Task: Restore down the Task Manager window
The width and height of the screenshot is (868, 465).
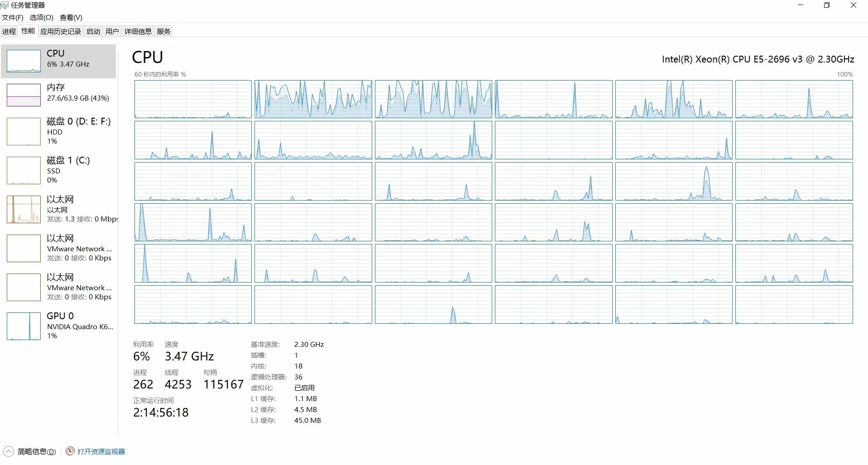Action: tap(826, 5)
